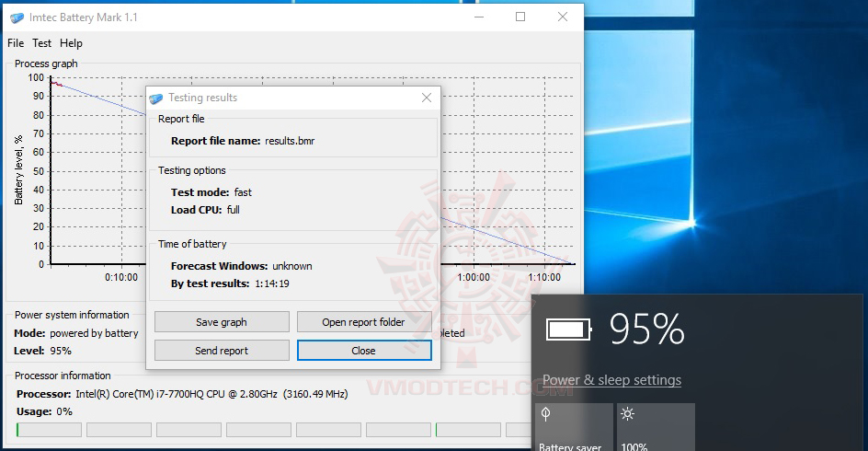Click the Save graph button

click(x=222, y=322)
